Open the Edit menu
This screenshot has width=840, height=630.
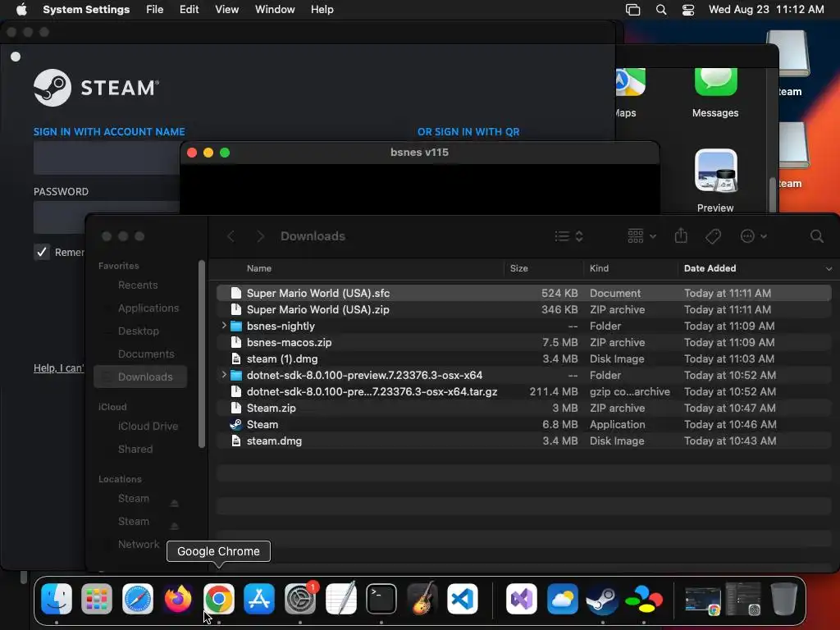(x=189, y=10)
